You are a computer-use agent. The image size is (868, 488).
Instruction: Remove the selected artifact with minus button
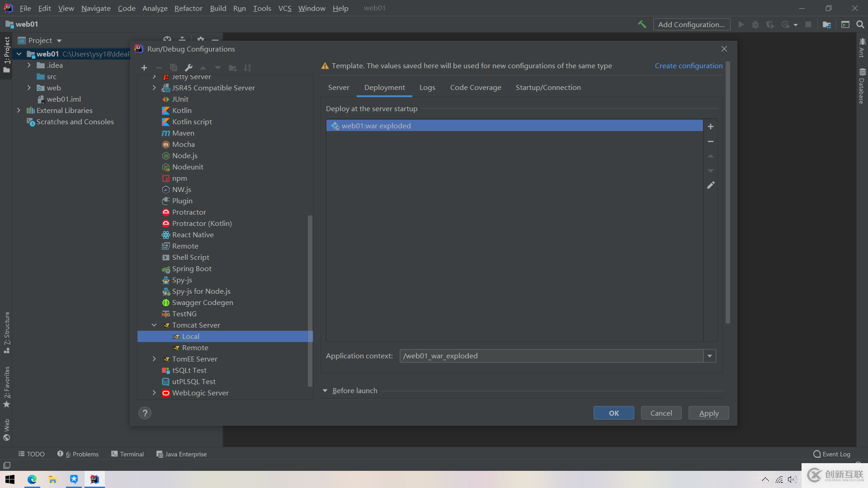pos(711,141)
